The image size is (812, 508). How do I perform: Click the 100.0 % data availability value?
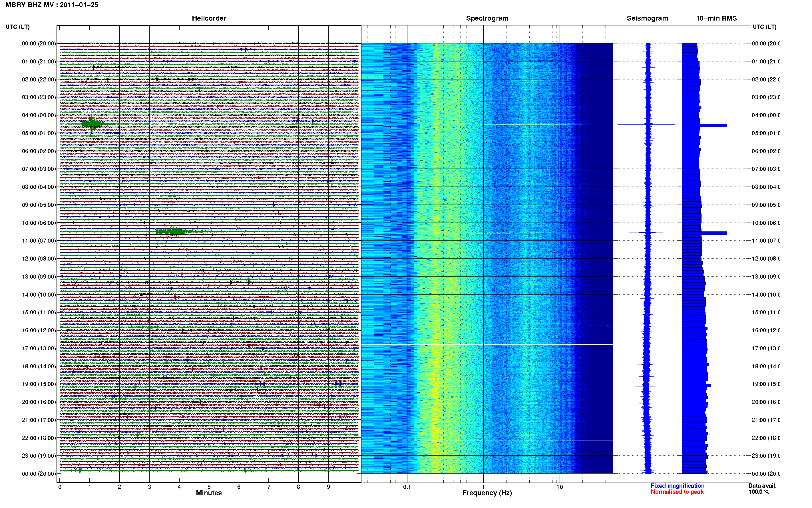[x=759, y=492]
